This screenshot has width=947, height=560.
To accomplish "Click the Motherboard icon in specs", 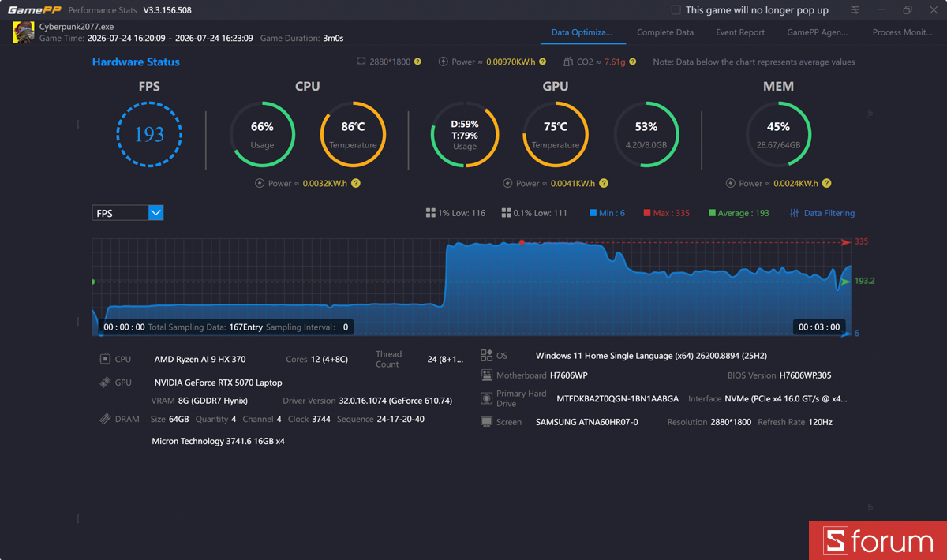I will pyautogui.click(x=486, y=375).
